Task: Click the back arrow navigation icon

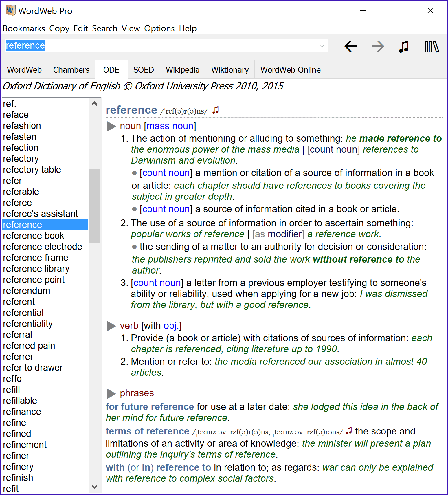Action: (x=350, y=46)
